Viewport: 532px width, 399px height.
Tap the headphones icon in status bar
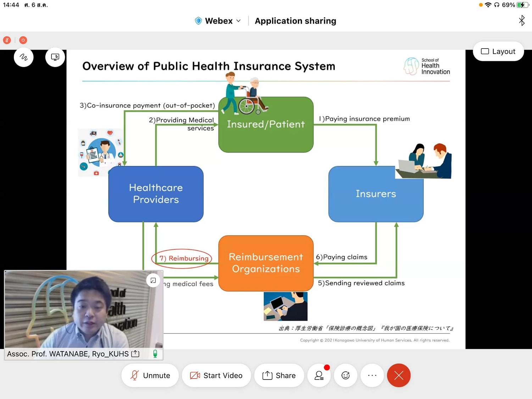coord(497,5)
